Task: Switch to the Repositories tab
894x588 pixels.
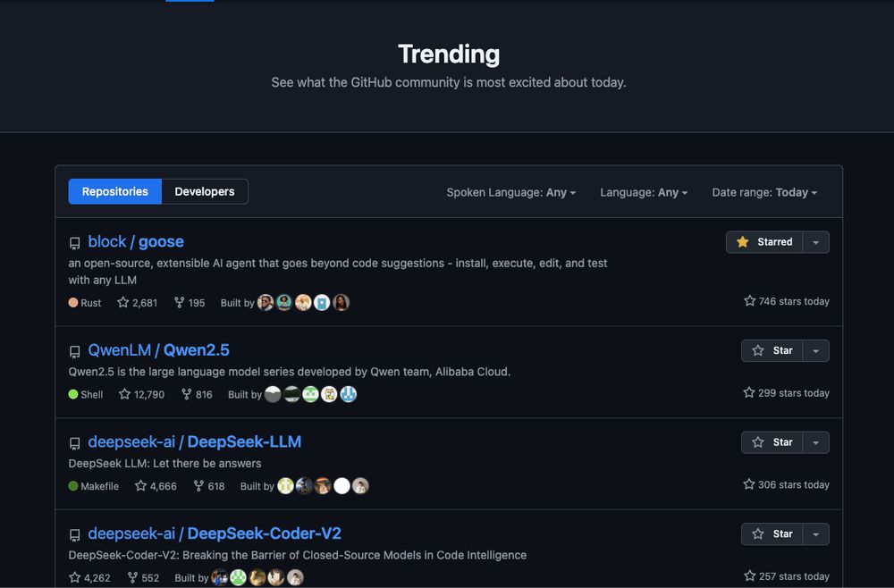Action: pyautogui.click(x=115, y=191)
